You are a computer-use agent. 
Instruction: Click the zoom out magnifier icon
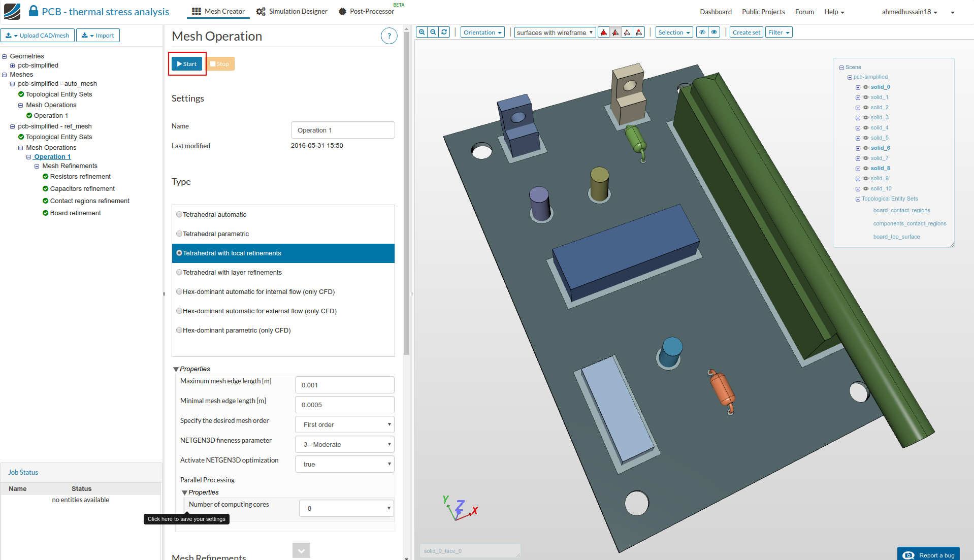[433, 32]
